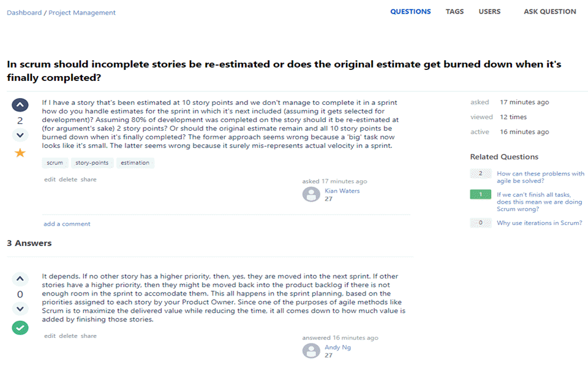
Task: Click the share link under the question
Action: [x=89, y=180]
